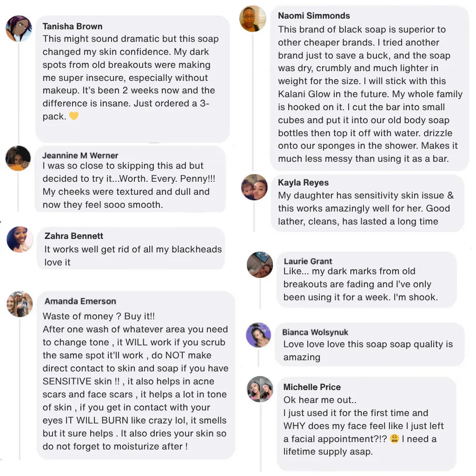Screen dimensions: 476x476
Task: Select Kayla Reyes' profile photo
Action: 254,187
